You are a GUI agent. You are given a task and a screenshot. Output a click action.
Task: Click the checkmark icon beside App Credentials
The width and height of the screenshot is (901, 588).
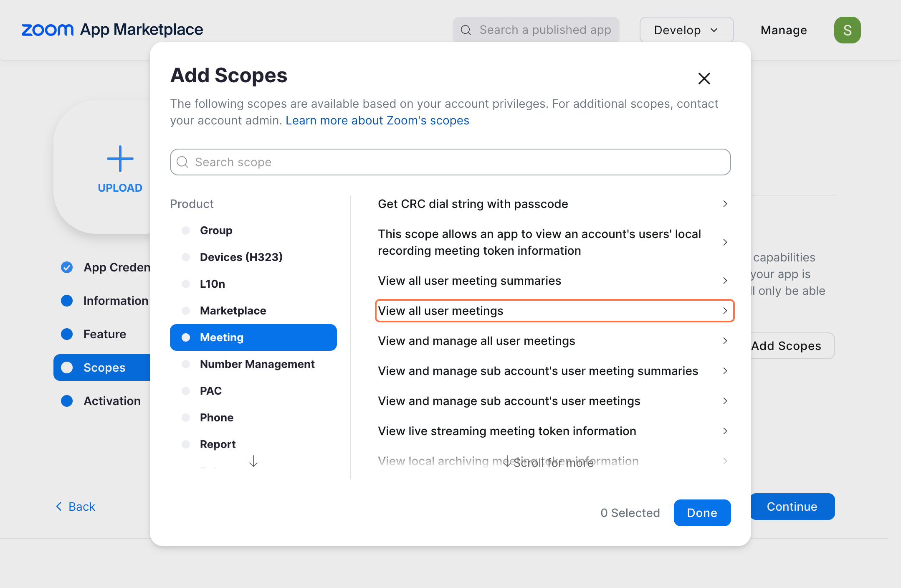click(67, 267)
